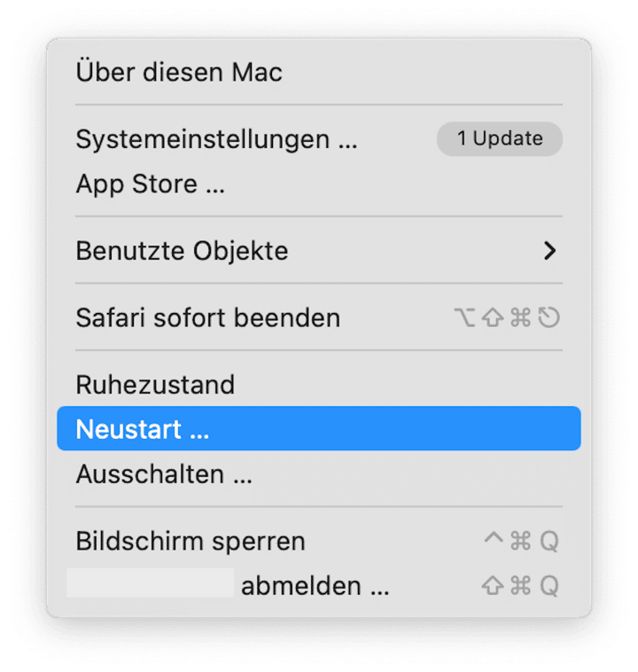The height and width of the screenshot is (672, 638).
Task: Put Mac into Ruhezustand
Action: [319, 385]
